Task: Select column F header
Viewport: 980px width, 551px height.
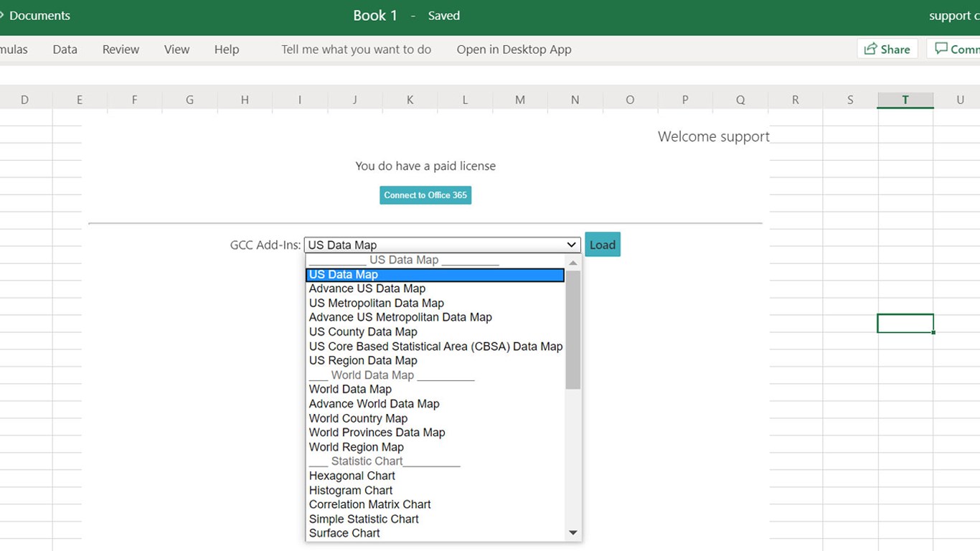Action: (134, 100)
